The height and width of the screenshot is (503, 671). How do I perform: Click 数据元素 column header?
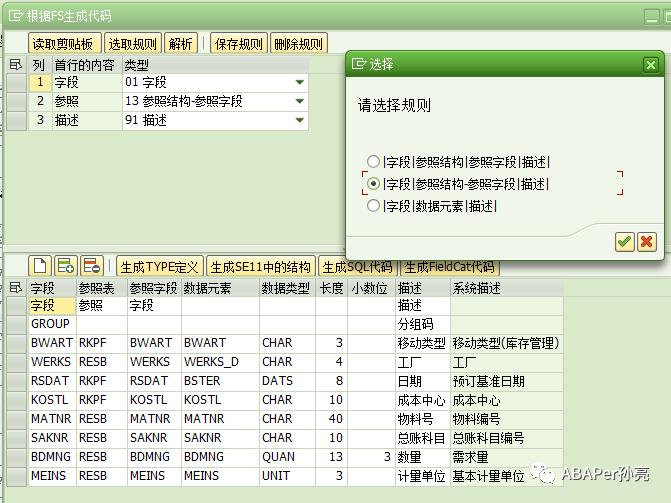[x=220, y=288]
